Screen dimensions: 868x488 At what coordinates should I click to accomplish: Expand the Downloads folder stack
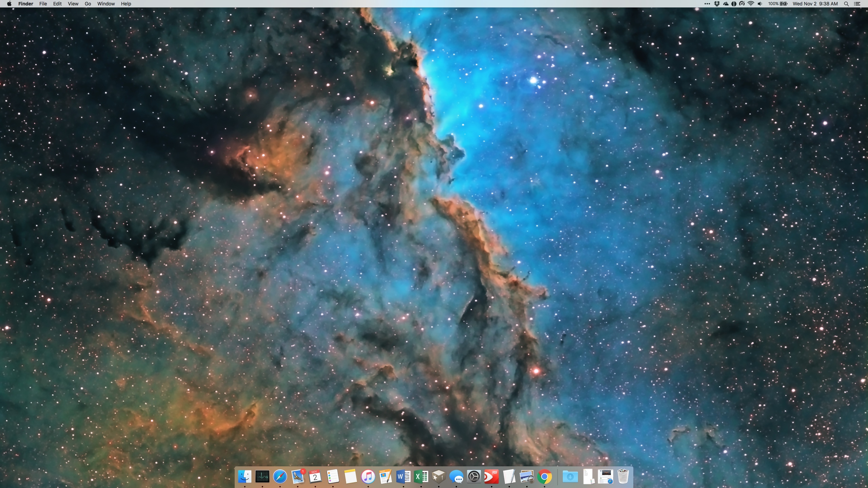pos(570,477)
